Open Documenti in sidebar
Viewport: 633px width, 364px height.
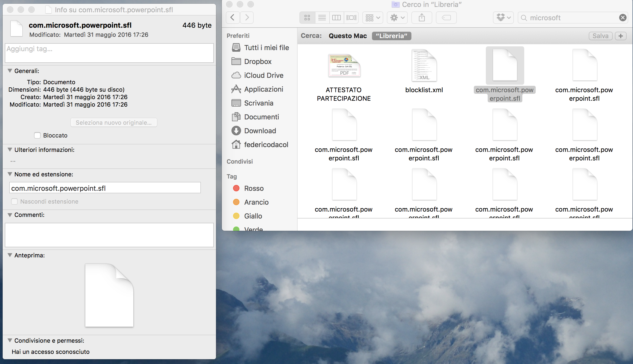255,117
